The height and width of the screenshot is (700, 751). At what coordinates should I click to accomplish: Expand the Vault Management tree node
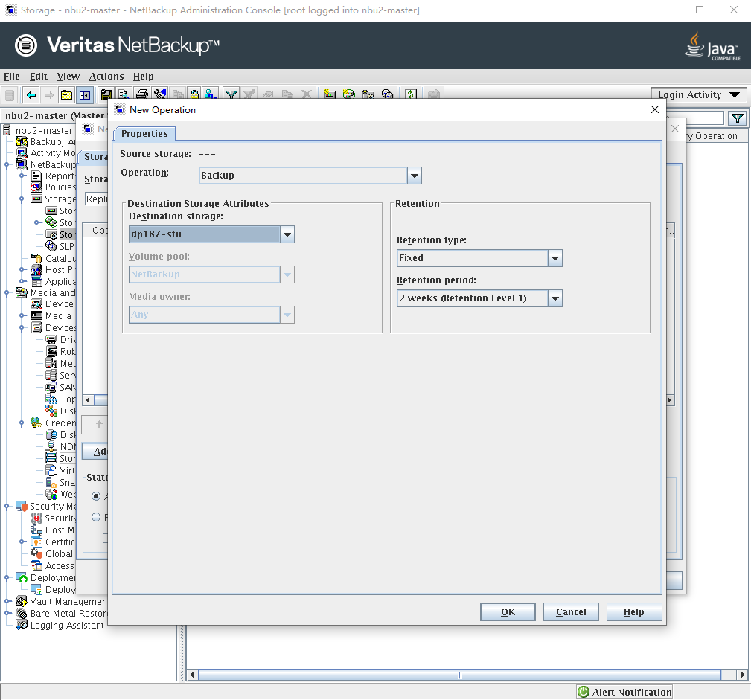[7, 602]
